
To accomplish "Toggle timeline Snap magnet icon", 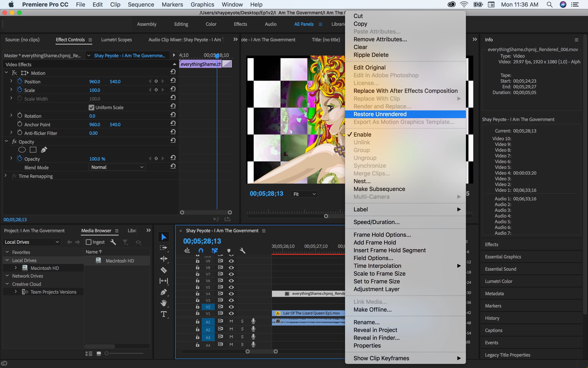I will (201, 250).
